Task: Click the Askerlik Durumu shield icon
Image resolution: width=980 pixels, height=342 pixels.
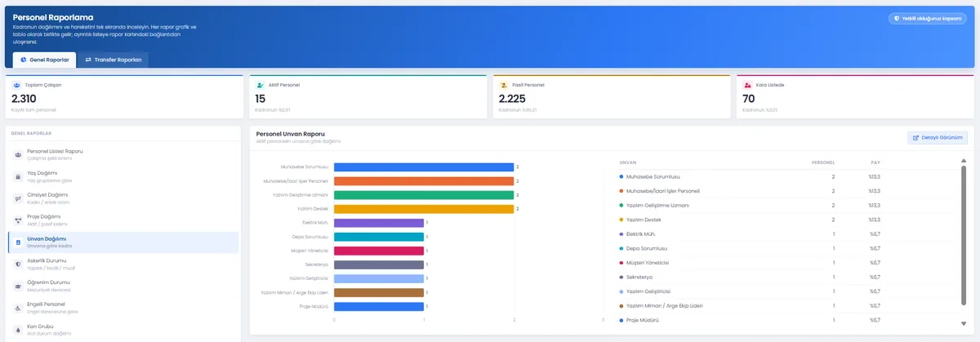Action: point(18,264)
